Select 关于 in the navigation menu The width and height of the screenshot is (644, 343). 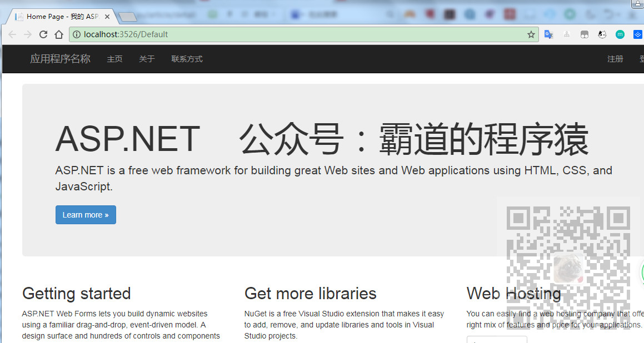(x=147, y=59)
